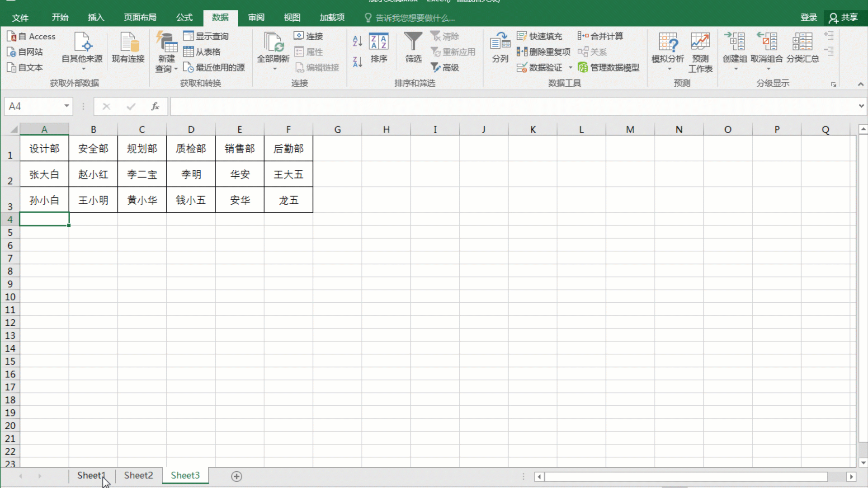Viewport: 868px width, 488px height.
Task: Switch to the 公式 ribbon tab
Action: [184, 18]
